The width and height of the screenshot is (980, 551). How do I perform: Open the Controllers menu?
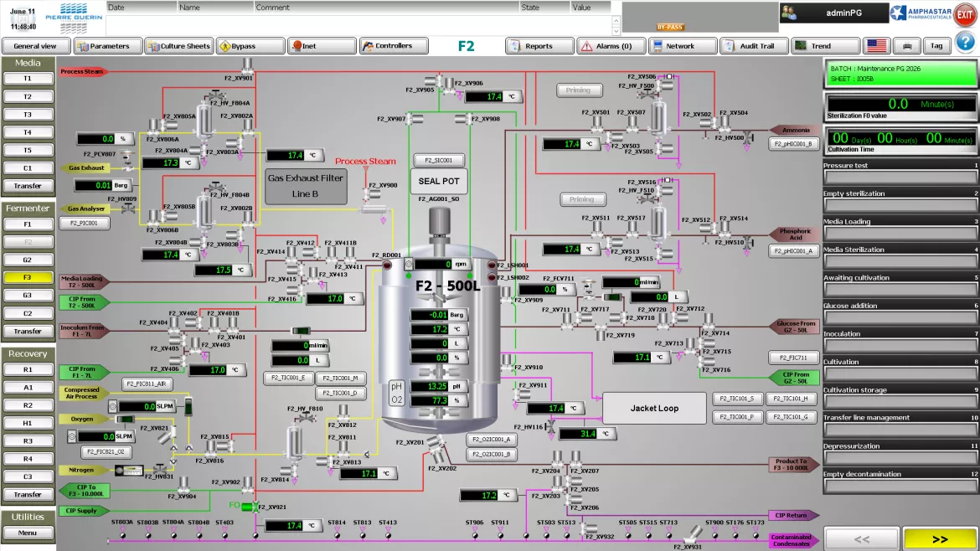pos(395,45)
